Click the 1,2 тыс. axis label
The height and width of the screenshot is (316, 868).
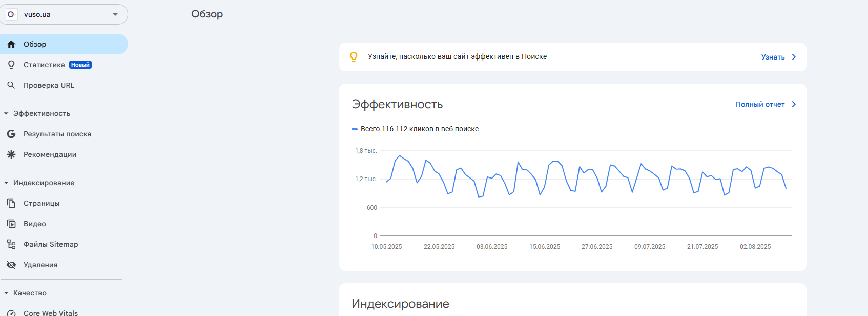366,179
